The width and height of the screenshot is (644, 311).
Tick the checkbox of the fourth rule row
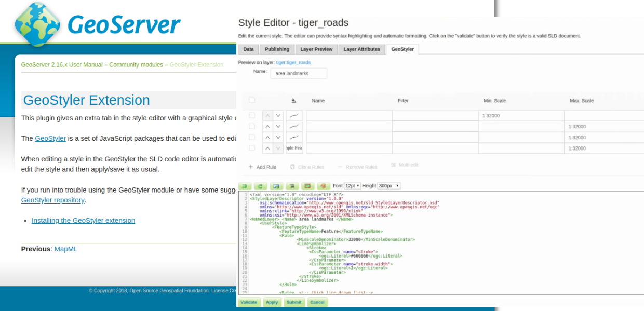[x=252, y=148]
